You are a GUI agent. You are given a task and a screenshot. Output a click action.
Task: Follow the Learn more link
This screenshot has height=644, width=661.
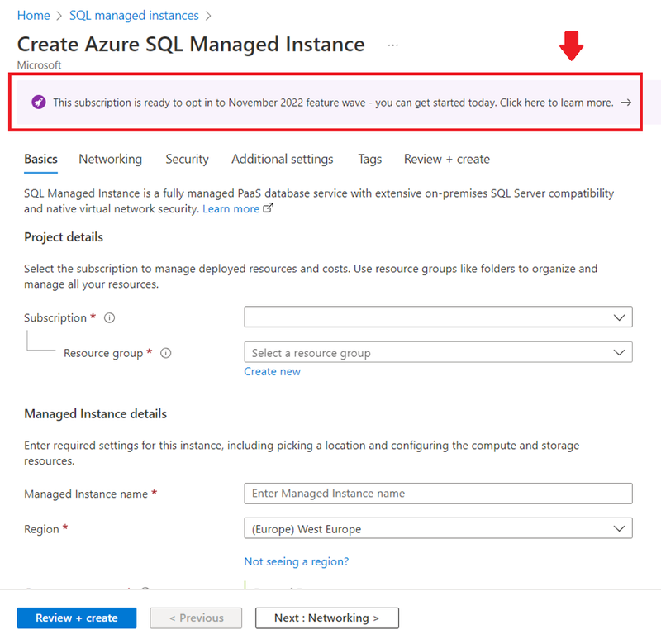pos(231,209)
